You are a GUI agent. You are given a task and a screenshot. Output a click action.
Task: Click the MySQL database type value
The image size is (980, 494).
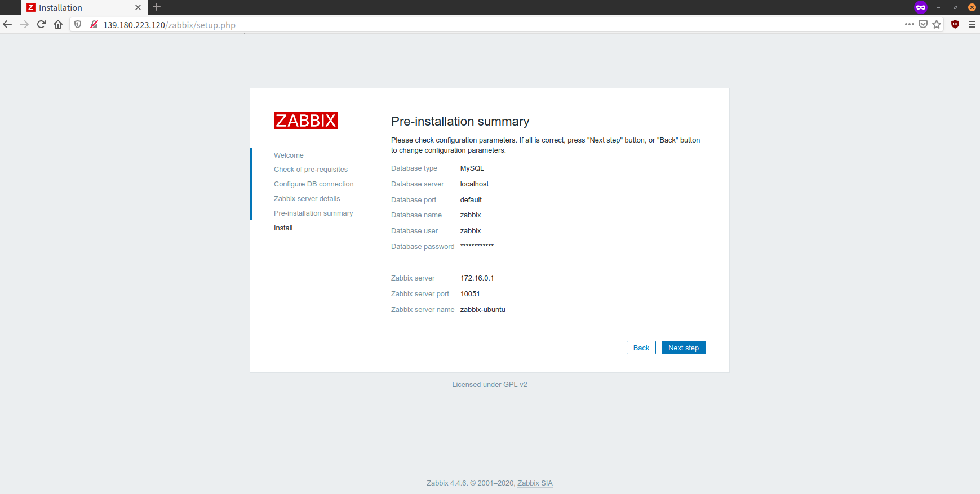472,168
